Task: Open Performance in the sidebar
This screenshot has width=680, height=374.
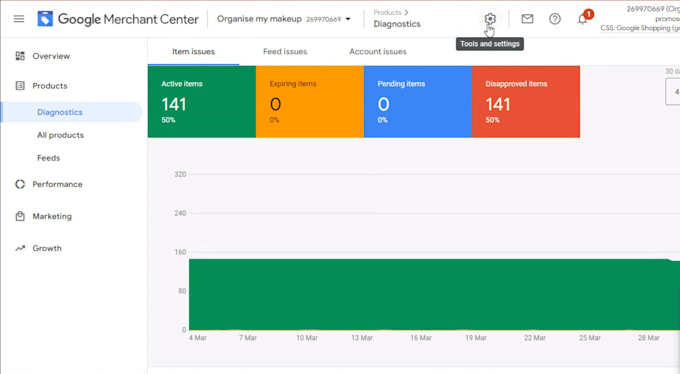Action: pos(57,184)
